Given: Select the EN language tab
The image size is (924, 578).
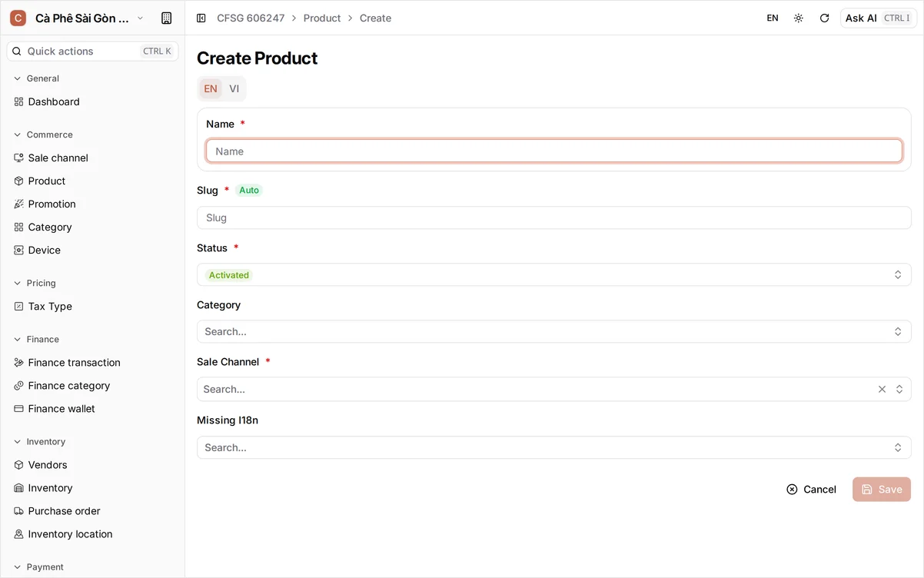Looking at the screenshot, I should tap(211, 88).
